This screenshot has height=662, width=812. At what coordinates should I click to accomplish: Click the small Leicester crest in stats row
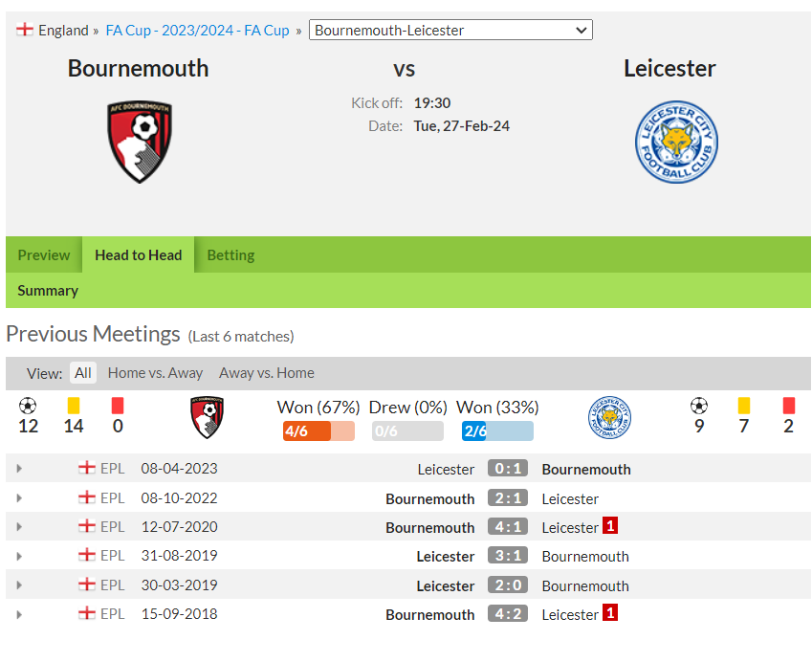tap(609, 417)
